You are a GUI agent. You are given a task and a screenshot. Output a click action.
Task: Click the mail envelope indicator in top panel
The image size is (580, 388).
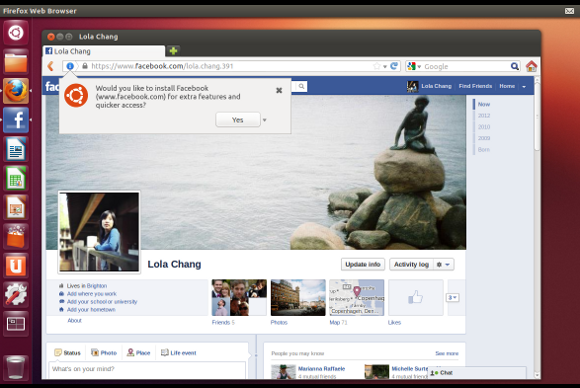coord(569,11)
